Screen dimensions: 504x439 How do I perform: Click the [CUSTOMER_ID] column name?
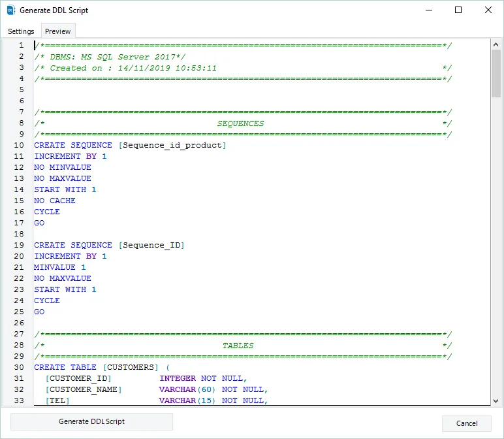[x=78, y=378]
